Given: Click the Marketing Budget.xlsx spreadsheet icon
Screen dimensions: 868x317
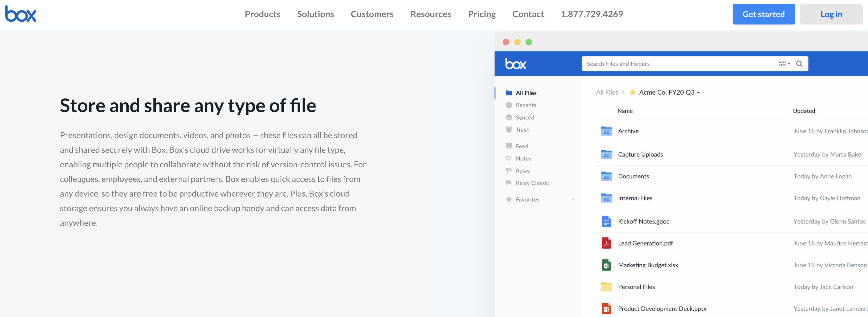Looking at the screenshot, I should click(x=606, y=265).
